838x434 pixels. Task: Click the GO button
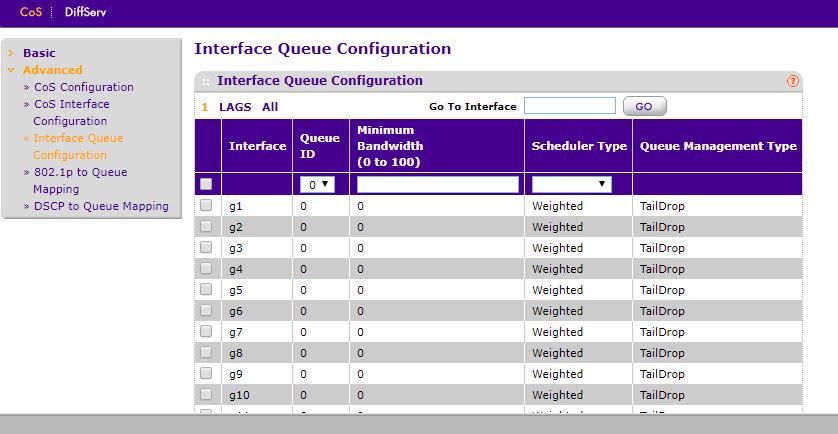645,106
